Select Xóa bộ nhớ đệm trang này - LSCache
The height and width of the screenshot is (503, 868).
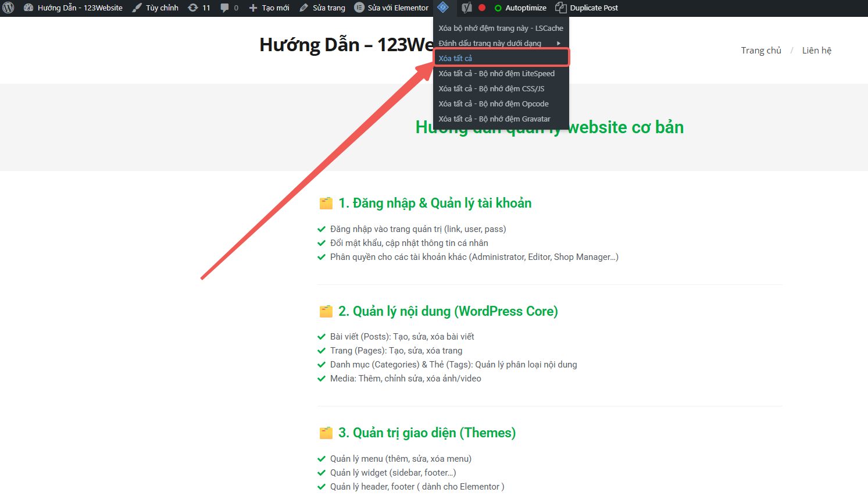click(501, 28)
